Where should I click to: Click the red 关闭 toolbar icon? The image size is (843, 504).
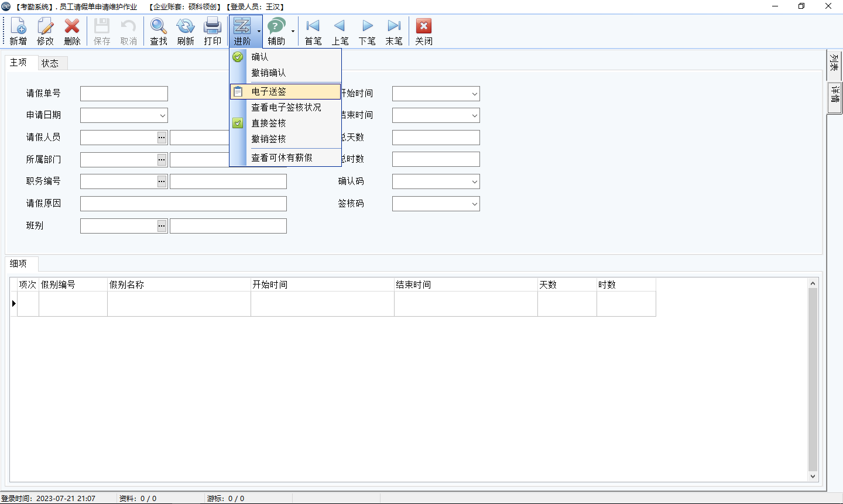(x=424, y=32)
